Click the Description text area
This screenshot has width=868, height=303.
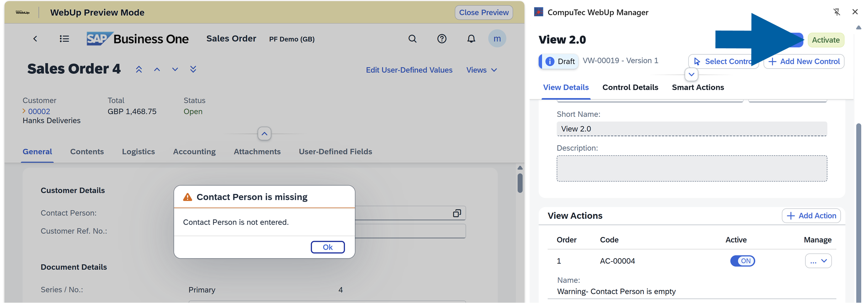[692, 168]
